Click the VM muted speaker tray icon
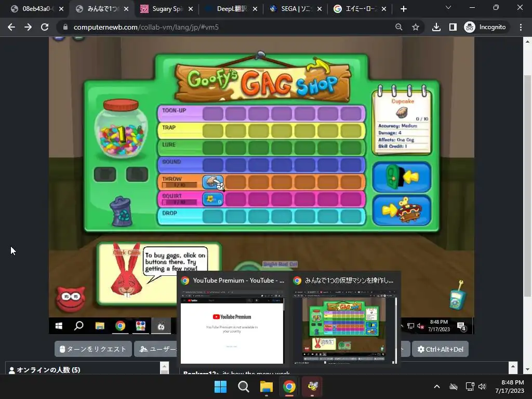Image resolution: width=532 pixels, height=399 pixels. (420, 326)
